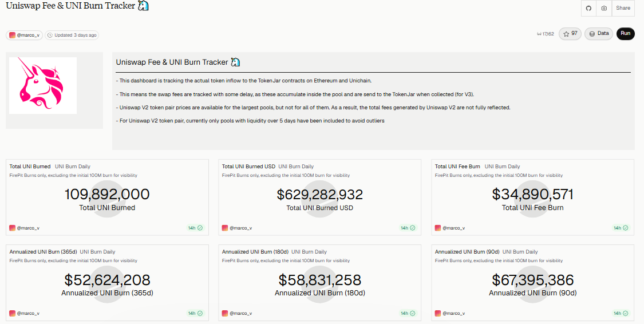Click the Updated 3 days ago clock badge
This screenshot has height=324, width=644.
point(72,35)
